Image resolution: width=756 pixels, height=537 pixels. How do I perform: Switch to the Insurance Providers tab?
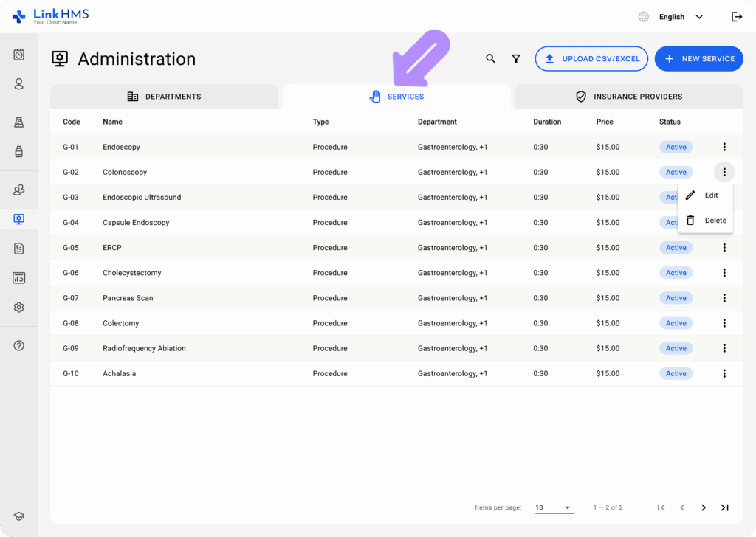tap(628, 97)
